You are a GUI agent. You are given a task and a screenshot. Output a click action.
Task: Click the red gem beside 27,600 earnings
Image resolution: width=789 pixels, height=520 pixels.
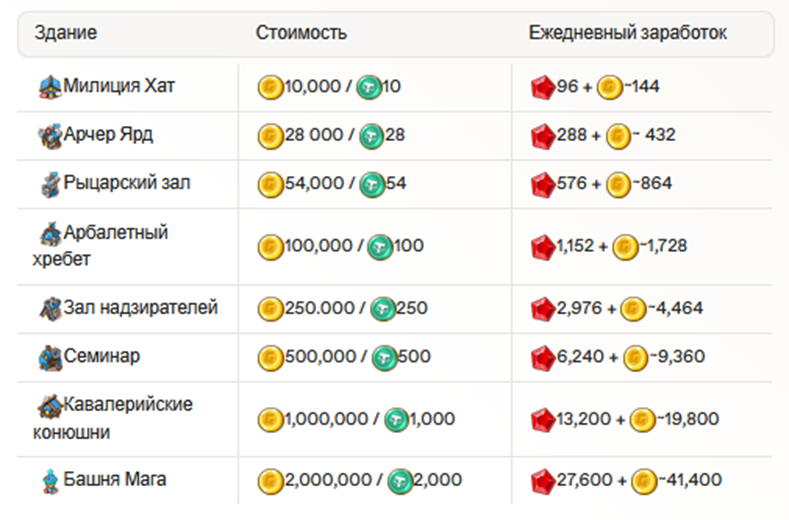point(542,482)
